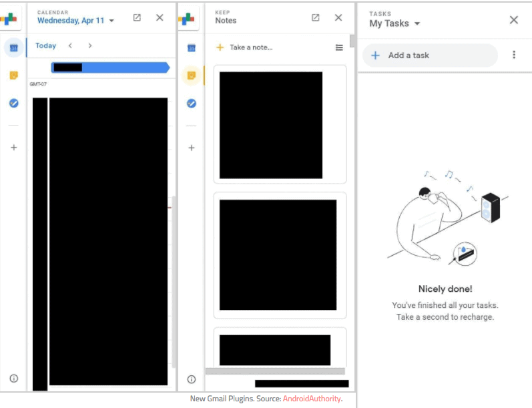Click info icon in Calendar panel sidebar
Screen dimensions: 532x408
[x=13, y=378]
